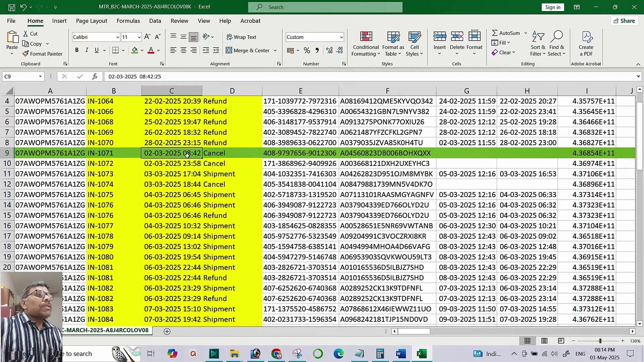Click the zoom slider in status bar

click(600, 341)
